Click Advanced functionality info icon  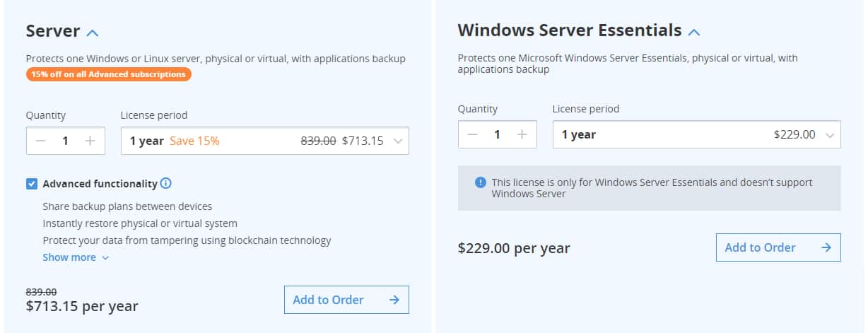[x=166, y=184]
